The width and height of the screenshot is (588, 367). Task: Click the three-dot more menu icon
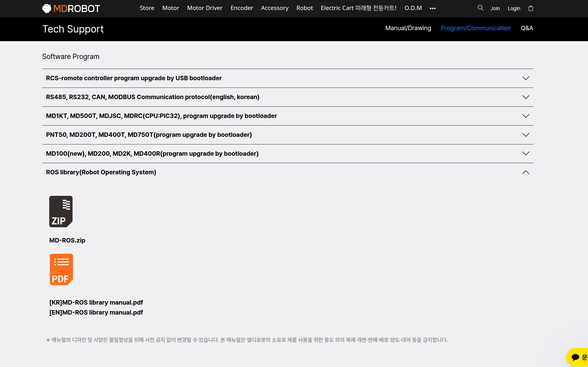click(433, 8)
